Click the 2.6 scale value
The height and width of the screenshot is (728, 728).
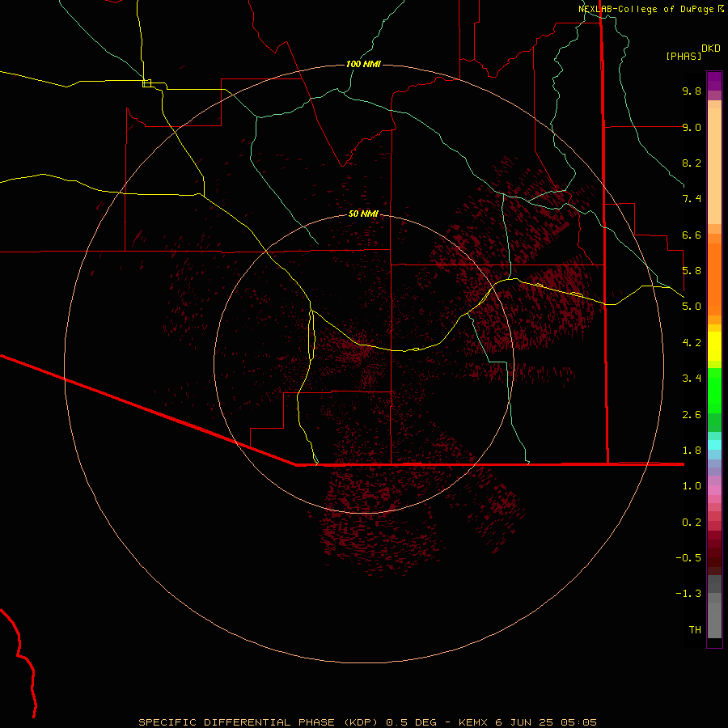pos(692,415)
